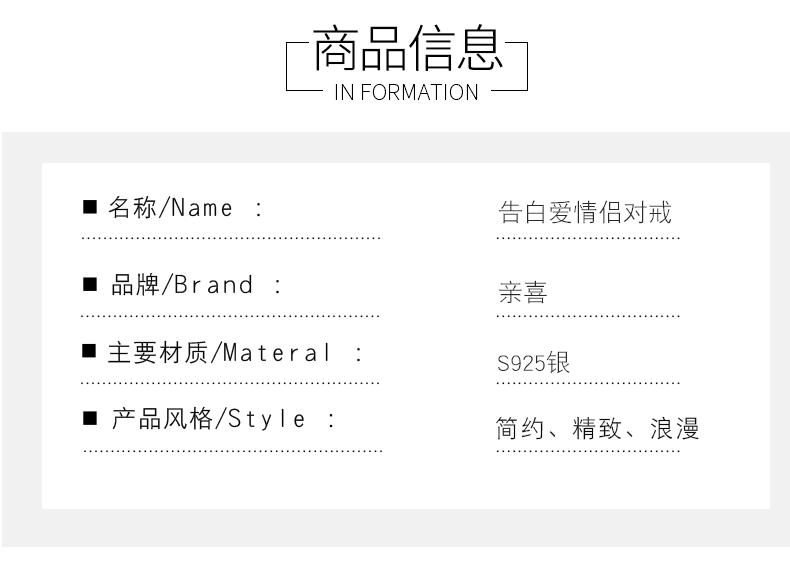This screenshot has height=576, width=790.
Task: Select the 品牌/Brand label
Action: tap(181, 285)
